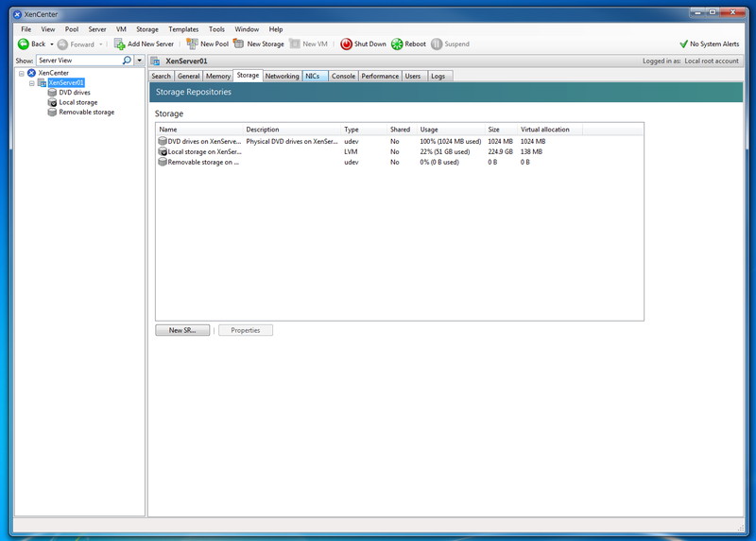Click the Server View search field
The image size is (756, 541).
point(79,61)
